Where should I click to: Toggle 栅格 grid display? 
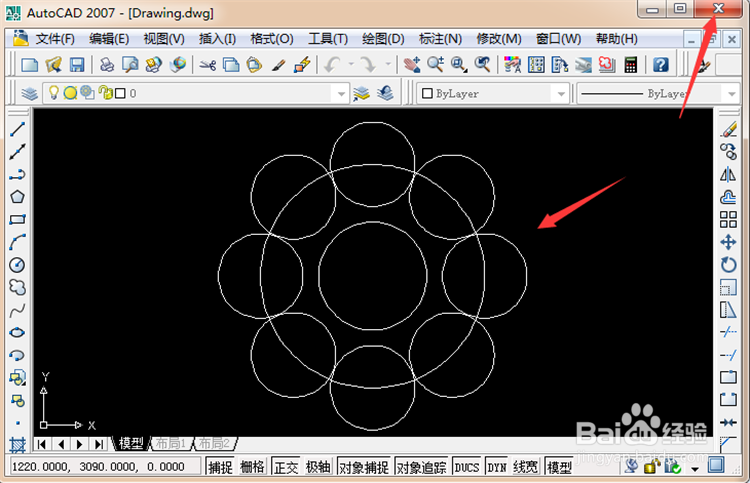coord(253,467)
